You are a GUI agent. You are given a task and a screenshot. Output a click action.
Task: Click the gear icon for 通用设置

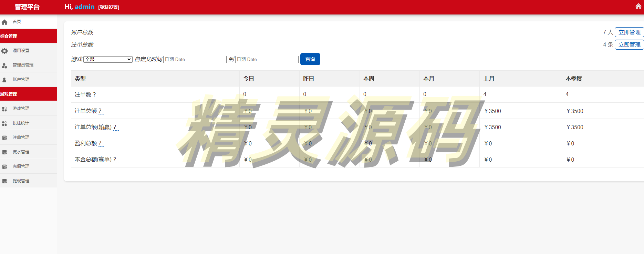[x=4, y=51]
